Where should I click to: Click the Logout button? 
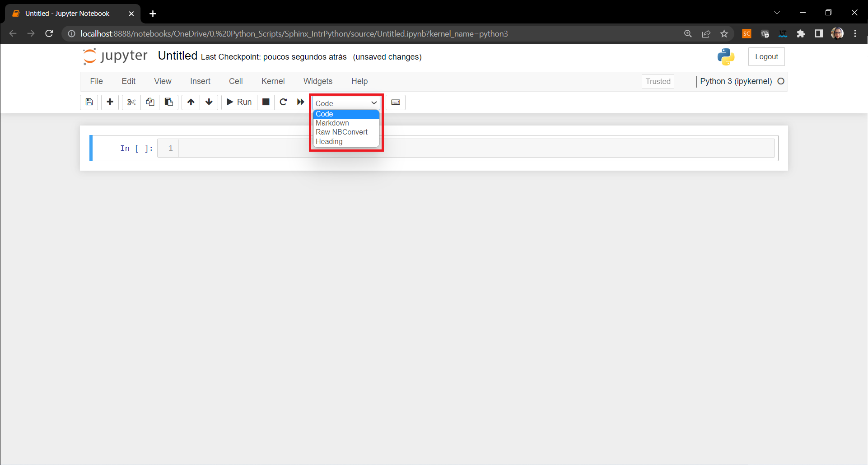coord(766,56)
